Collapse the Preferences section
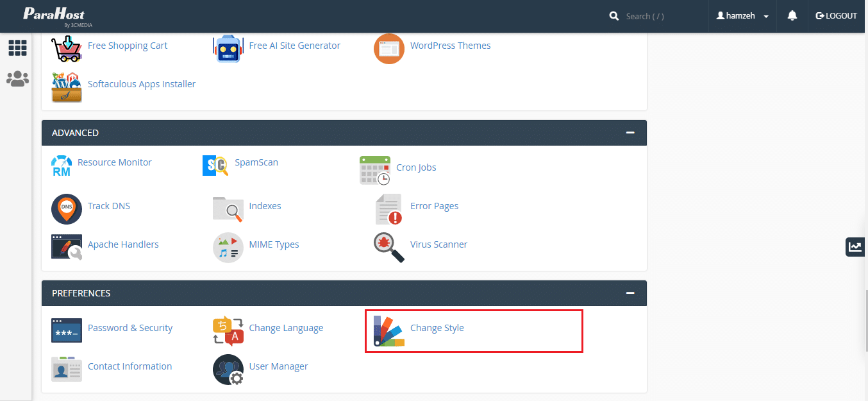Viewport: 868px width, 401px height. 630,293
